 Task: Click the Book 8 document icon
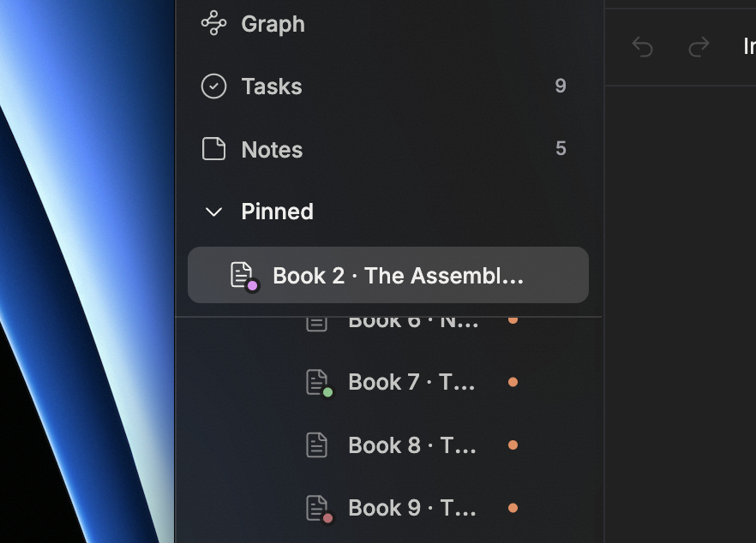pos(317,445)
